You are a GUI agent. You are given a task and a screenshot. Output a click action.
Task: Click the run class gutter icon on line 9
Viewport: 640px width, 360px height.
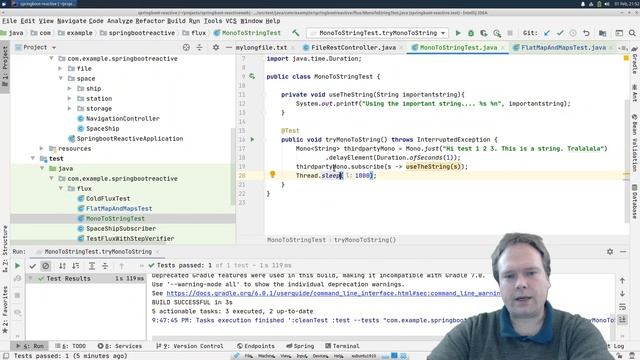pyautogui.click(x=252, y=76)
